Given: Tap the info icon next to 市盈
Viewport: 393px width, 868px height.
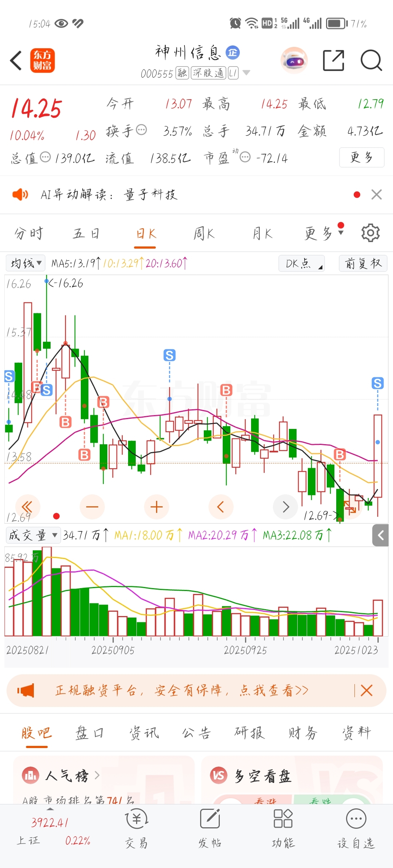Looking at the screenshot, I should point(245,157).
